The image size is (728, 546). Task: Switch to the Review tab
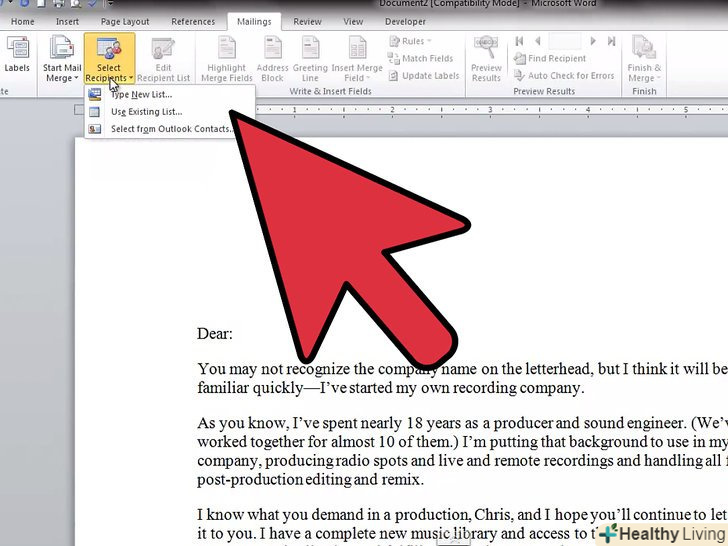[x=307, y=22]
